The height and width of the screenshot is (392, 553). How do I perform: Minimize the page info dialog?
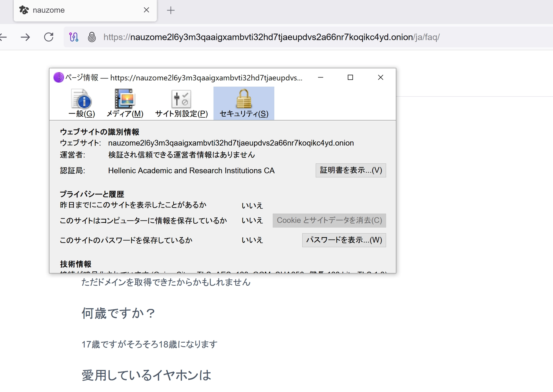coord(321,77)
